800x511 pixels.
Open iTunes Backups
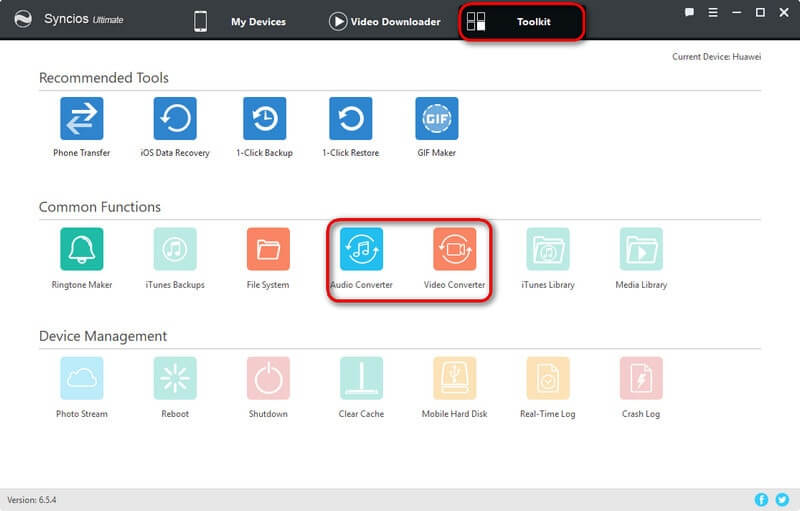pyautogui.click(x=175, y=249)
